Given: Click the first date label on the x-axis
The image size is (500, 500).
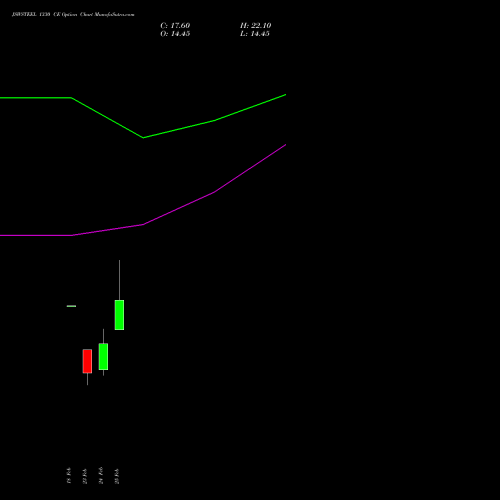Looking at the screenshot, I should tap(69, 475).
